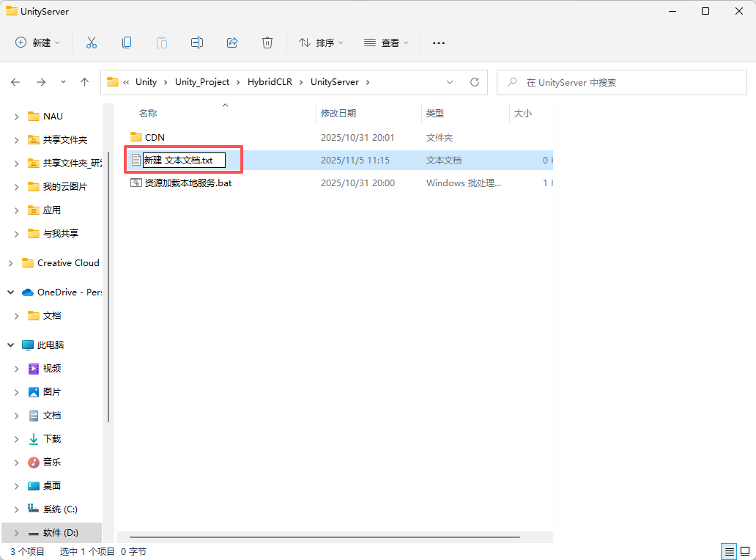Click the 资源加载本地服务.bat file icon
The image size is (756, 560).
tap(136, 183)
